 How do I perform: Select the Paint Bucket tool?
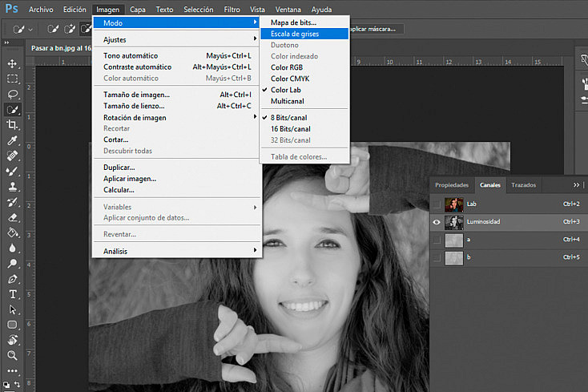[x=12, y=232]
